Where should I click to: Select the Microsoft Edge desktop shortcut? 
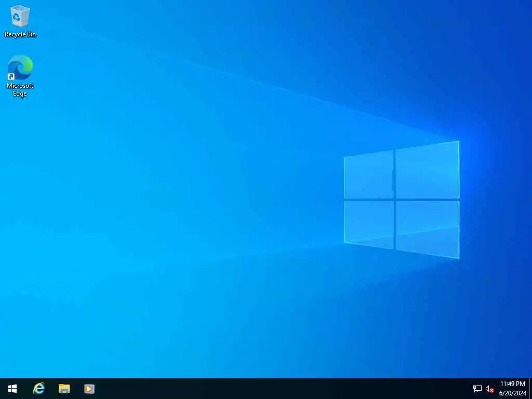pyautogui.click(x=20, y=75)
